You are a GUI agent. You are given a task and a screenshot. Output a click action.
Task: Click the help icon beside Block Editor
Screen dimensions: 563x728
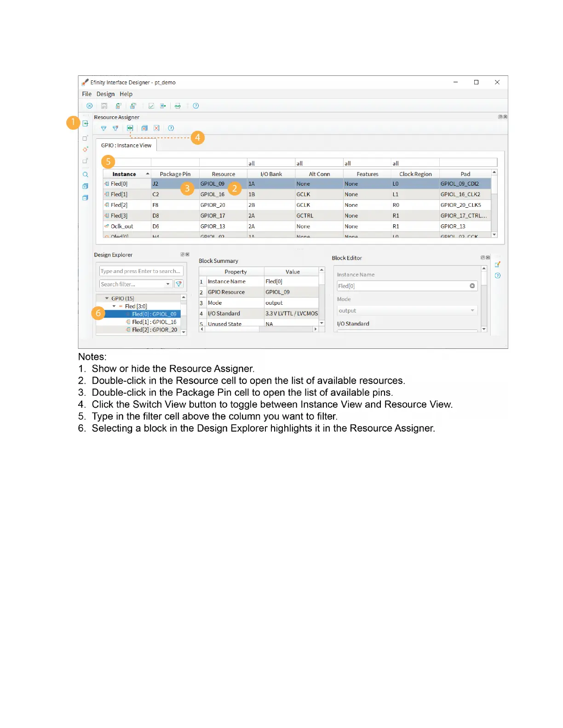(x=497, y=276)
